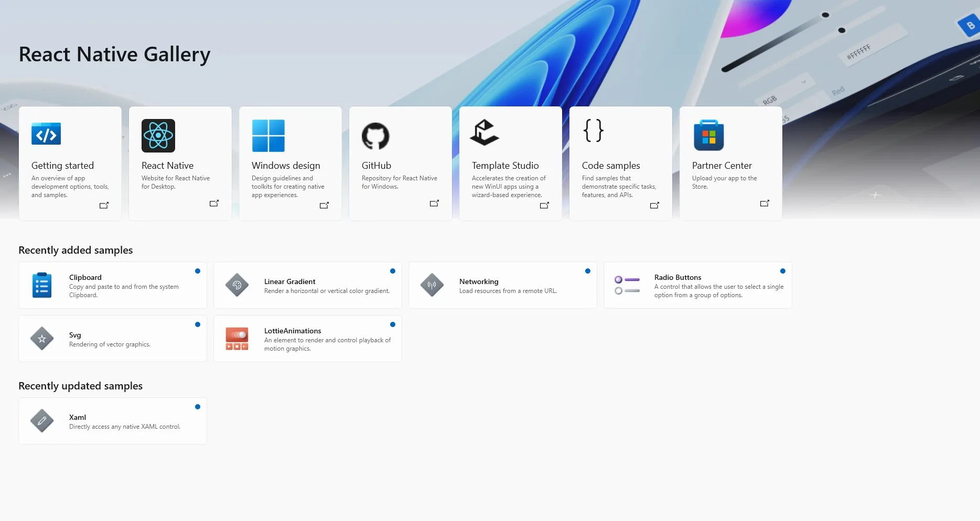The height and width of the screenshot is (521, 980).
Task: Select the Svg sample title
Action: pos(75,335)
